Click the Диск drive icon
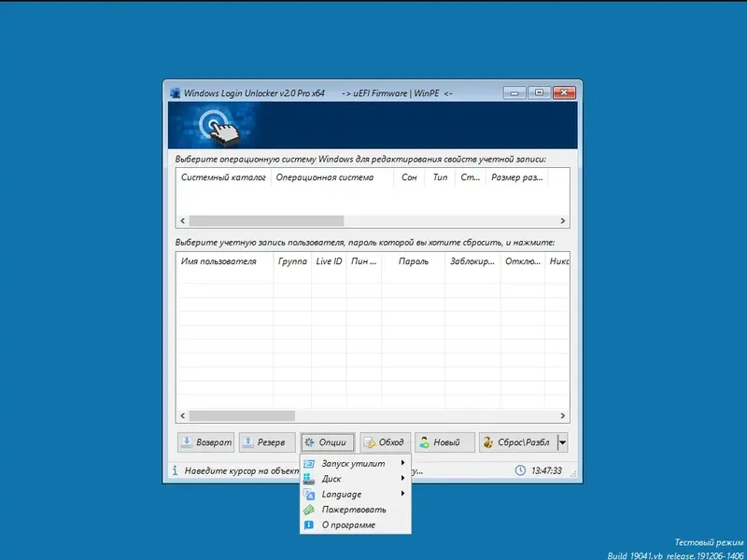Image resolution: width=747 pixels, height=560 pixels. tap(309, 479)
